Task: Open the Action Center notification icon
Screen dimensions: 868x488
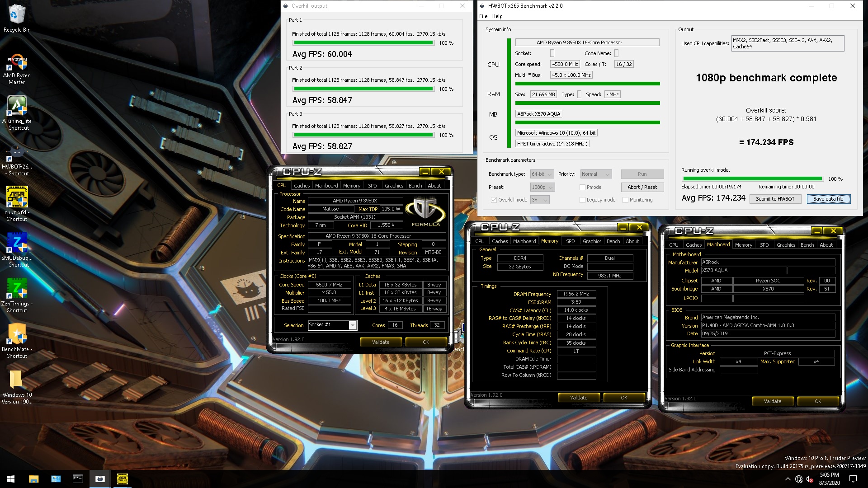Action: click(x=853, y=479)
